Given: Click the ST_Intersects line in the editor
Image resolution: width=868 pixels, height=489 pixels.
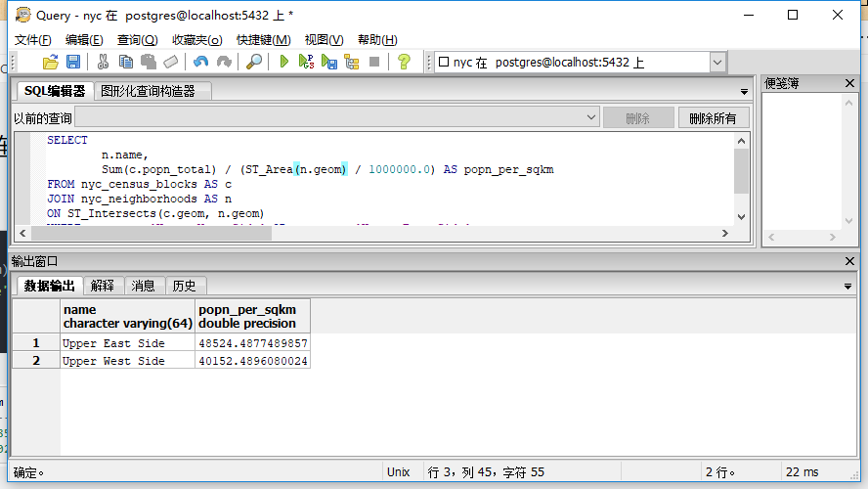Looking at the screenshot, I should pos(155,213).
